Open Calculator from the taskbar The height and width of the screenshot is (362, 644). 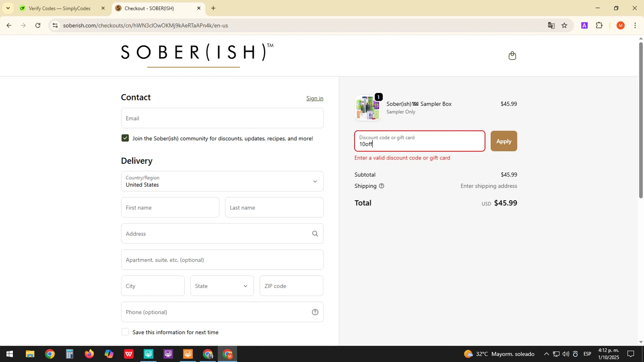tap(70, 354)
